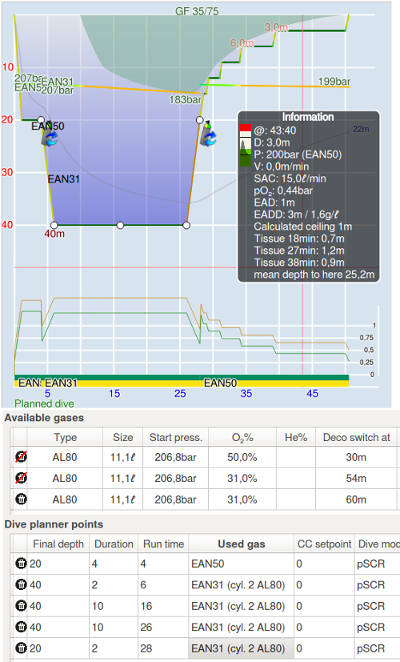This screenshot has width=400, height=662.
Task: Remove the planner point with run time 28
Action: point(20,648)
